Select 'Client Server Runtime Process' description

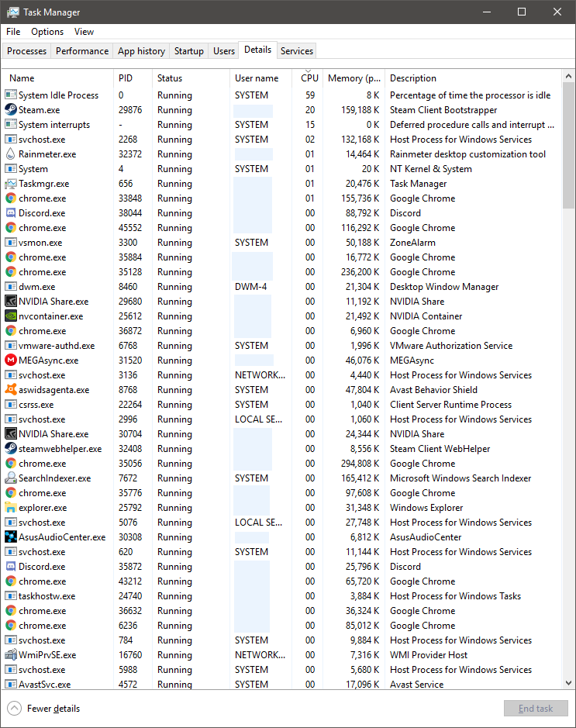point(450,405)
